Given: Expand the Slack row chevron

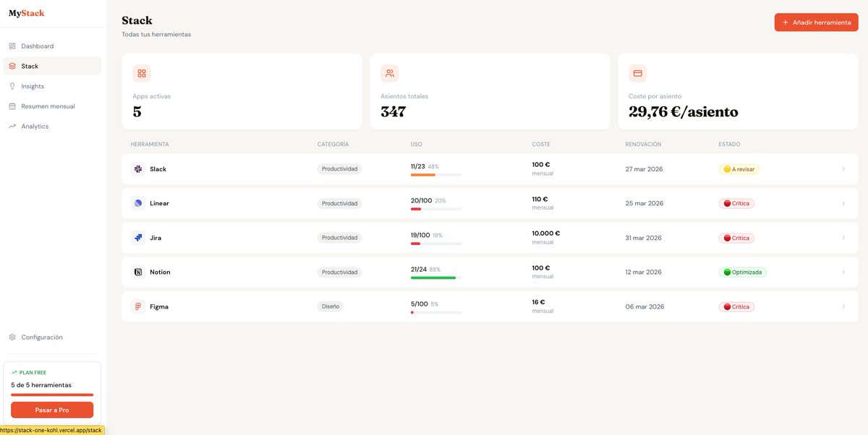Looking at the screenshot, I should (843, 169).
